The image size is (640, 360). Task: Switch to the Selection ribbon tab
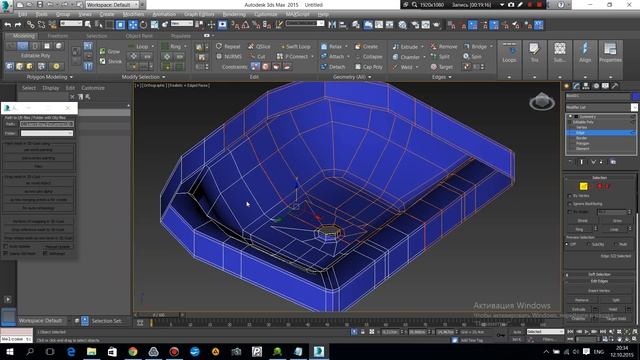click(96, 36)
